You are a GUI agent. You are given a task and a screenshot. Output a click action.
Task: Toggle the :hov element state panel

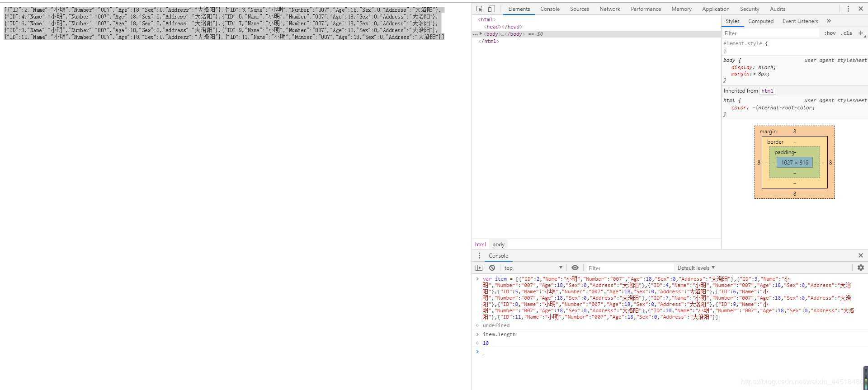pyautogui.click(x=830, y=33)
